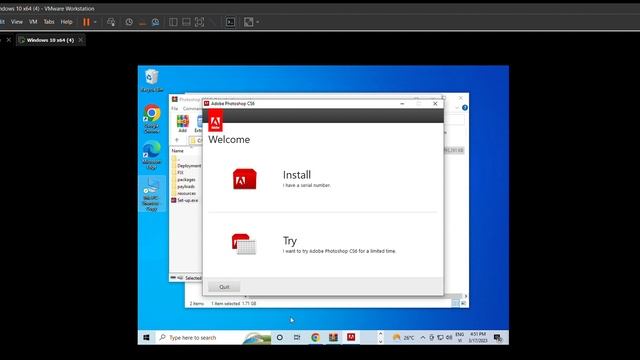Open the VMware View menu
Viewport: 640px width, 360px height.
tap(17, 22)
